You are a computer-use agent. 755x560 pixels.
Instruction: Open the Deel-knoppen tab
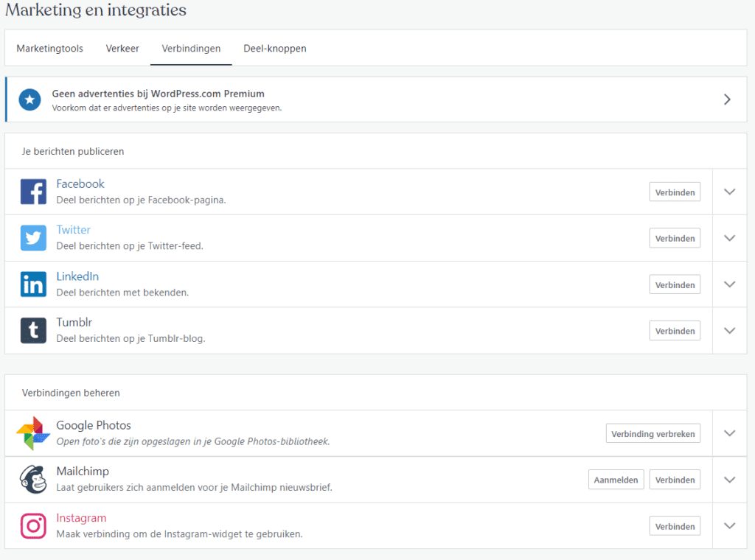275,48
